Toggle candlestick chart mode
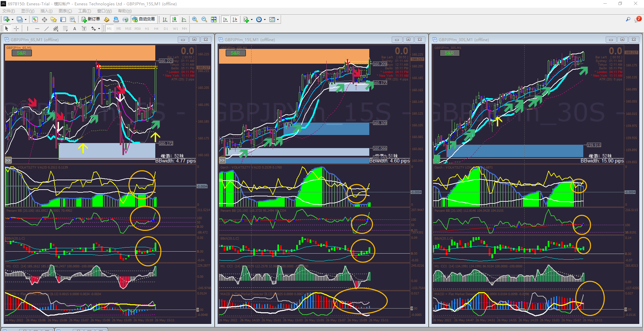The width and height of the screenshot is (644, 331). pyautogui.click(x=174, y=19)
